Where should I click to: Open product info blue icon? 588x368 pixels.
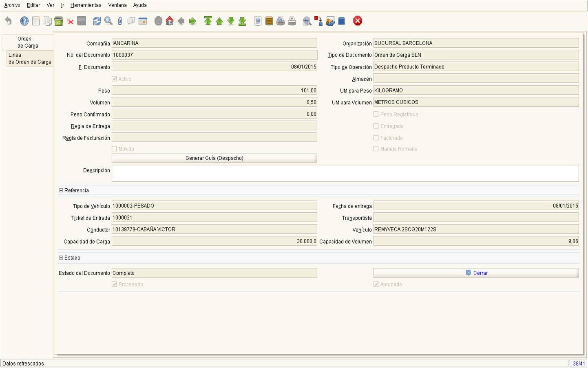coord(342,21)
